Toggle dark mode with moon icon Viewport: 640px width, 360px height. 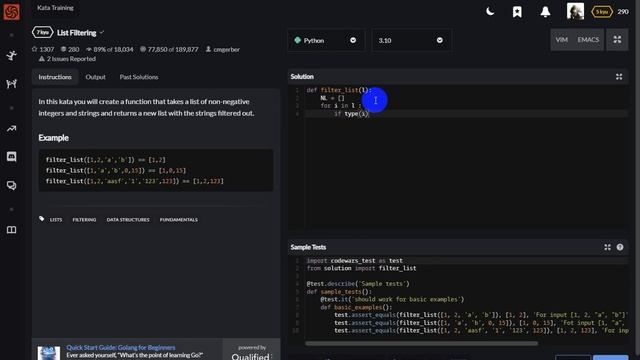tap(490, 11)
